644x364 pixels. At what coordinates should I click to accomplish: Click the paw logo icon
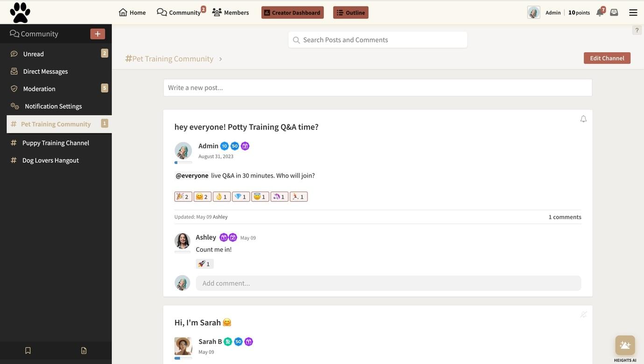20,13
